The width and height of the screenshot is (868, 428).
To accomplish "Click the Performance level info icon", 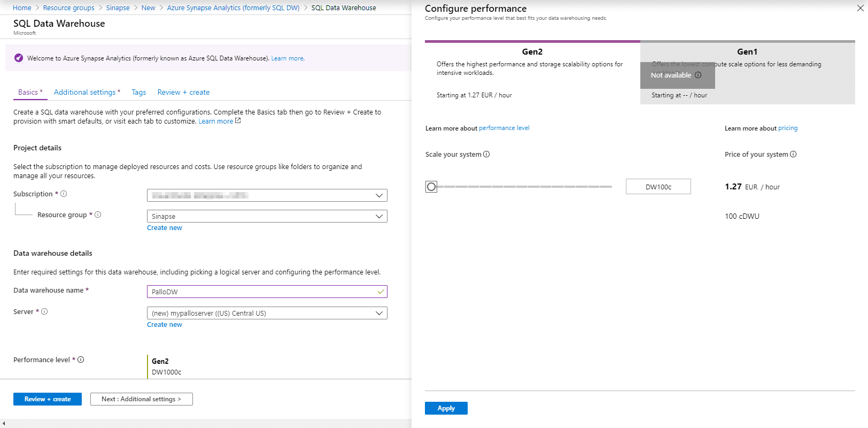I will pos(81,360).
